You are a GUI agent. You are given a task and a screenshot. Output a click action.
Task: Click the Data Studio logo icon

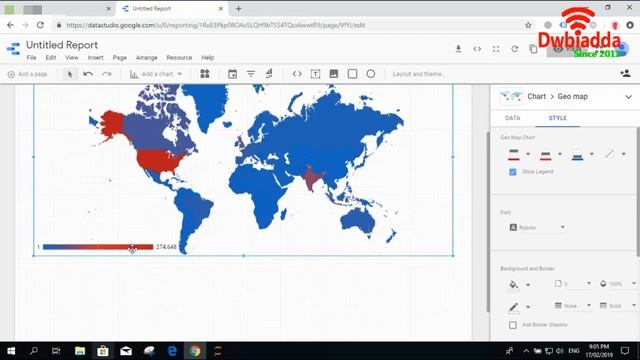13,49
